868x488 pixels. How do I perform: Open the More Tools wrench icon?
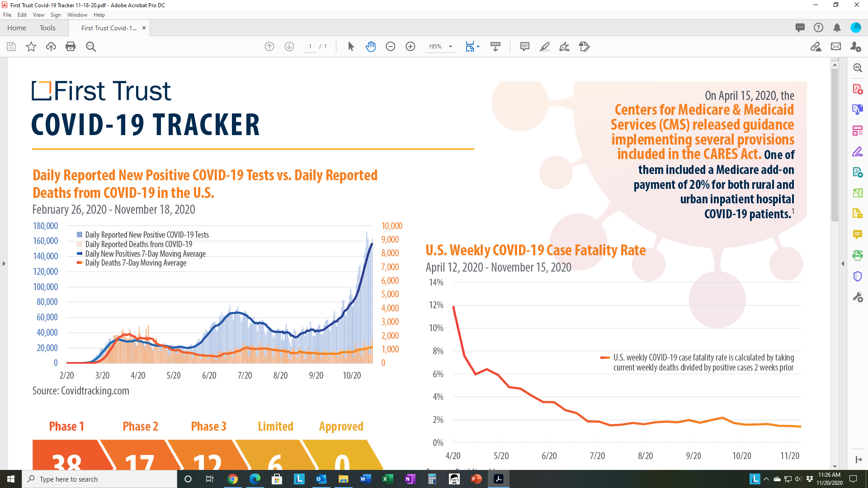pyautogui.click(x=858, y=297)
